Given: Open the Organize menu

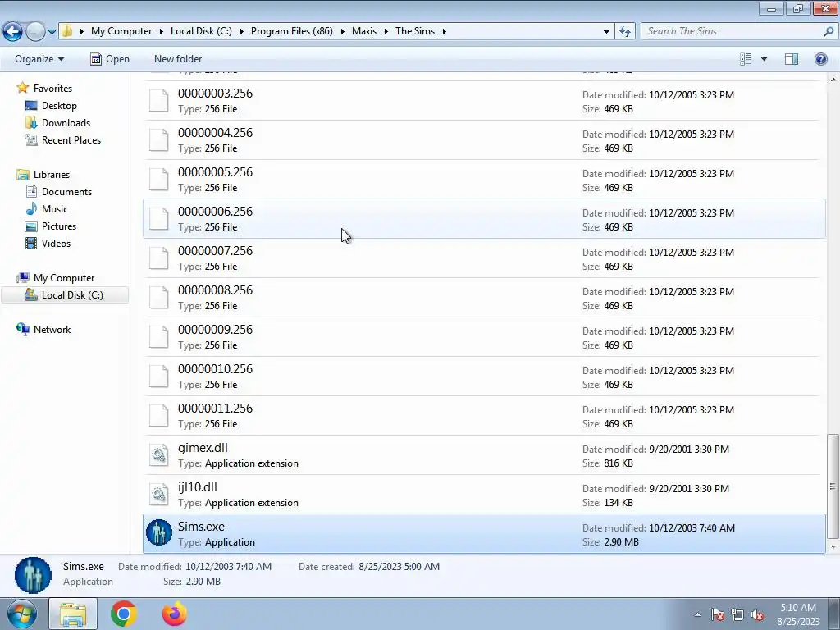Looking at the screenshot, I should pyautogui.click(x=39, y=59).
